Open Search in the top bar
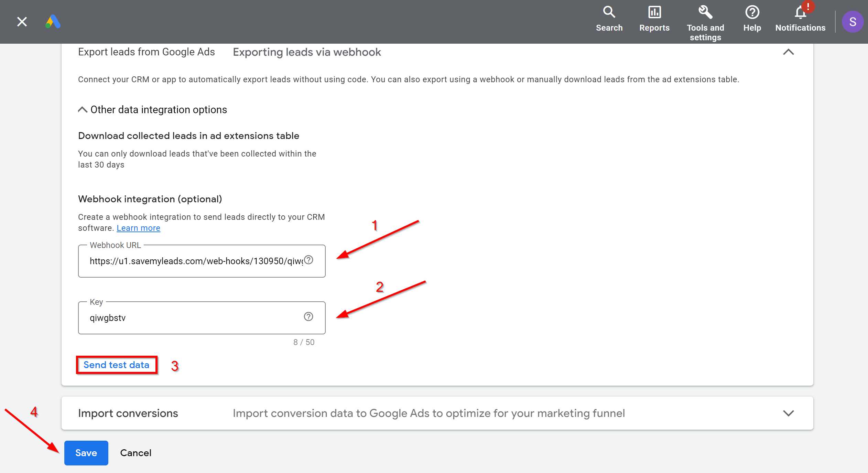 tap(609, 19)
